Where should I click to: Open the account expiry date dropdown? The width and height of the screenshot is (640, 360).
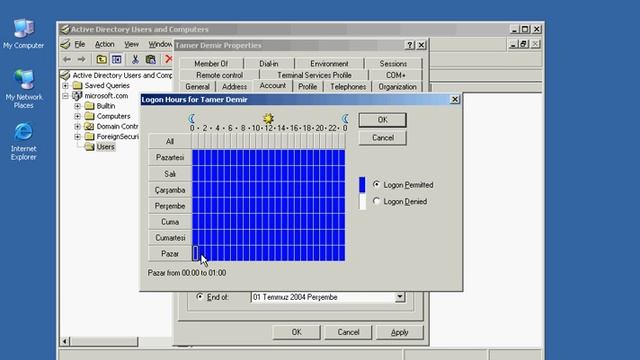pyautogui.click(x=400, y=297)
